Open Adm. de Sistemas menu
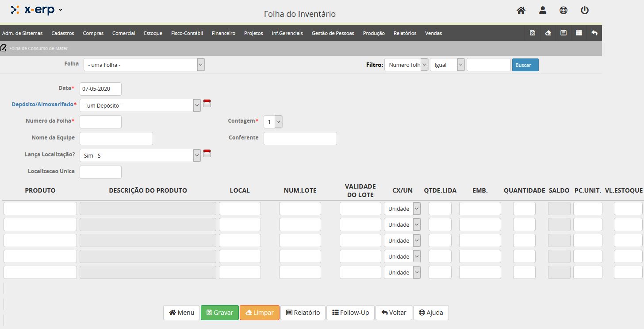Screen dimensions: 644x329 23,33
